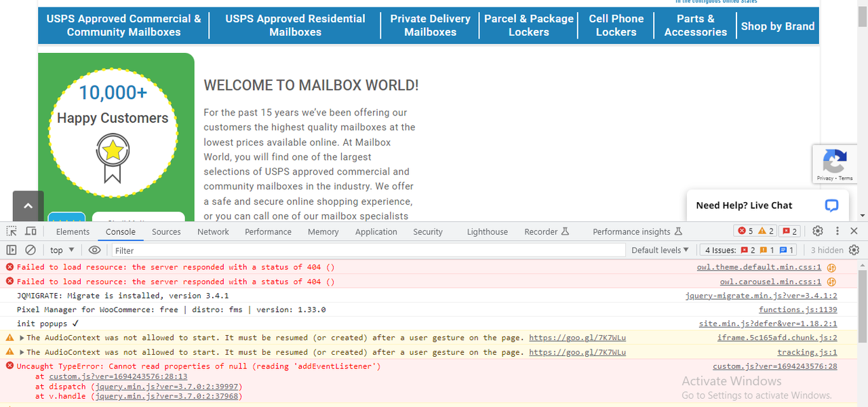Open the owl.carousel.min.css:1 source link
Viewport: 868px width, 407px height.
tap(770, 282)
